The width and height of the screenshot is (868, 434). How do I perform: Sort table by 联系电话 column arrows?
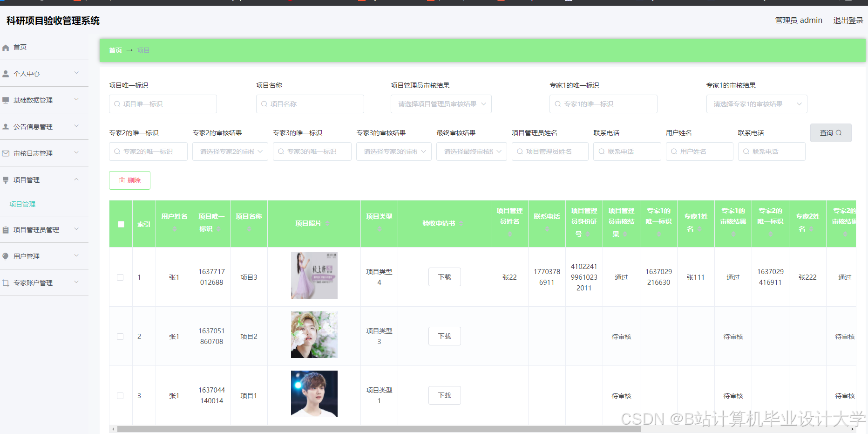click(547, 229)
